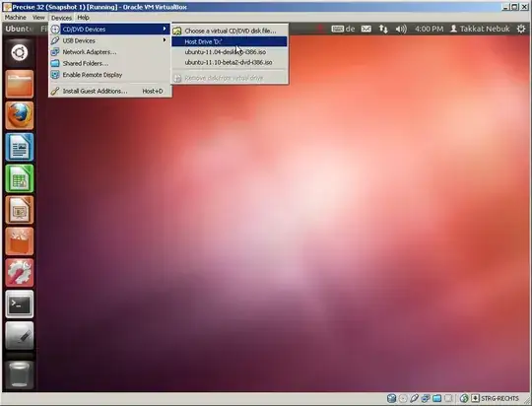The height and width of the screenshot is (406, 532).
Task: Open the Ubuntu Dash home launcher icon
Action: click(x=20, y=52)
